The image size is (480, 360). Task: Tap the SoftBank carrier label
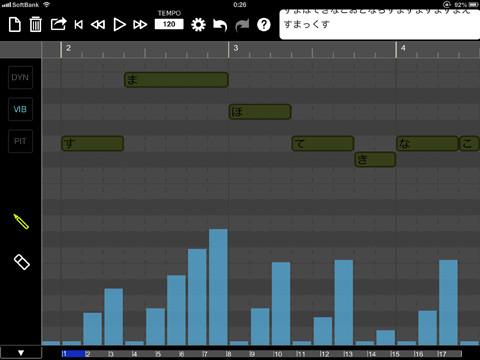point(25,5)
